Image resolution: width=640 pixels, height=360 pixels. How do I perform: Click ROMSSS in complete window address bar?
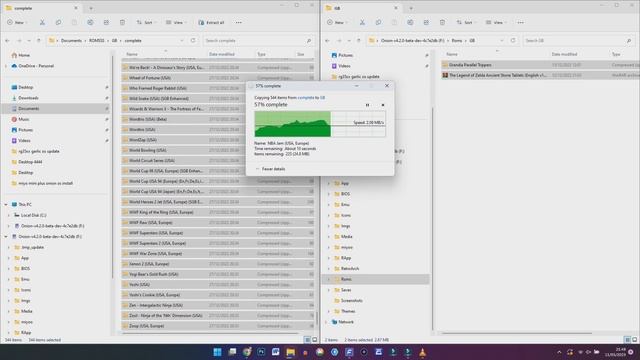(97, 40)
